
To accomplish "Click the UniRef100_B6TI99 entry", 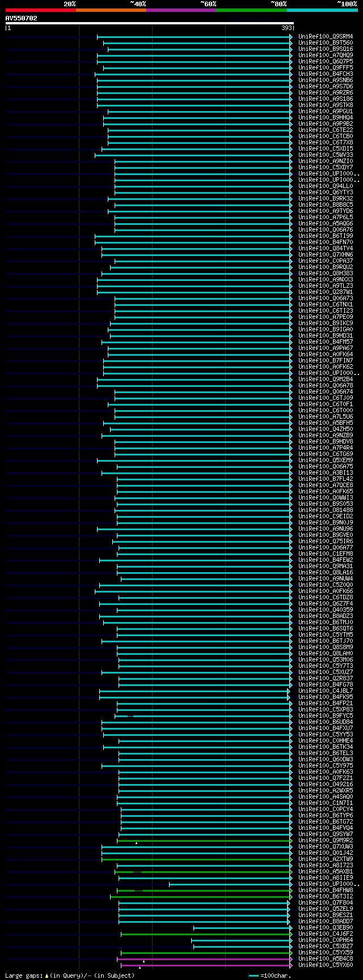I will point(326,236).
